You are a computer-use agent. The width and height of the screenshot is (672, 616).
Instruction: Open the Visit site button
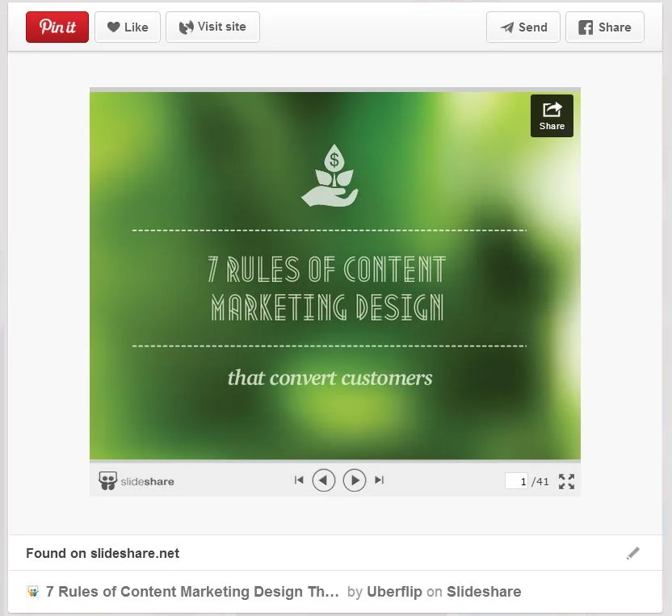212,27
